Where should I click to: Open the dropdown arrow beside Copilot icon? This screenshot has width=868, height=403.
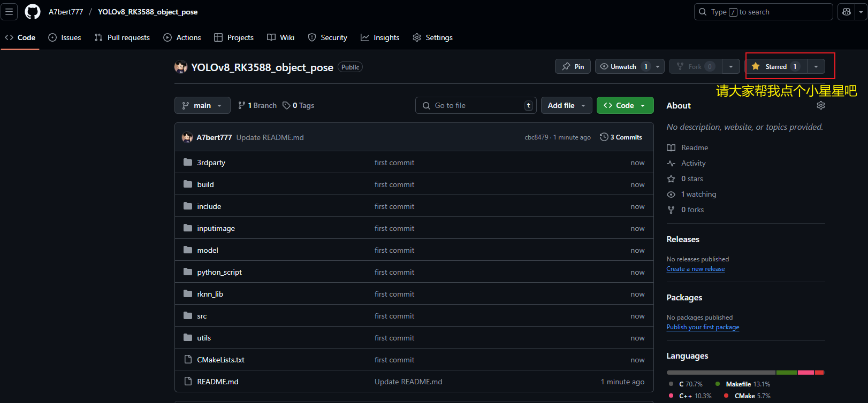click(x=862, y=12)
